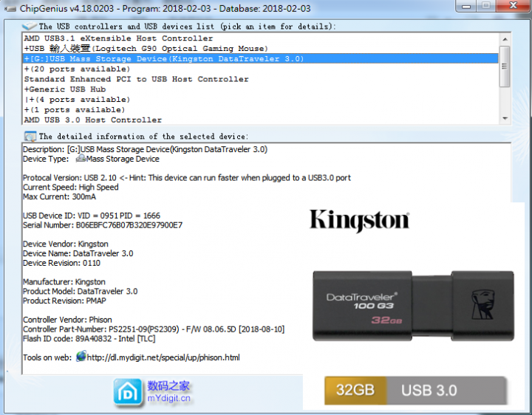Click the drive icon next to Mass Storage Device

pyautogui.click(x=81, y=158)
